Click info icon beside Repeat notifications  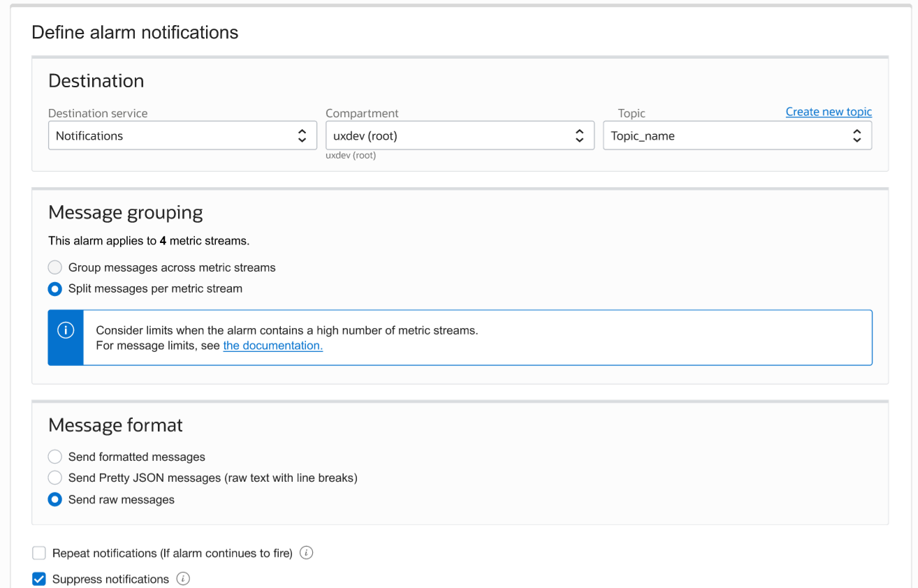click(306, 553)
